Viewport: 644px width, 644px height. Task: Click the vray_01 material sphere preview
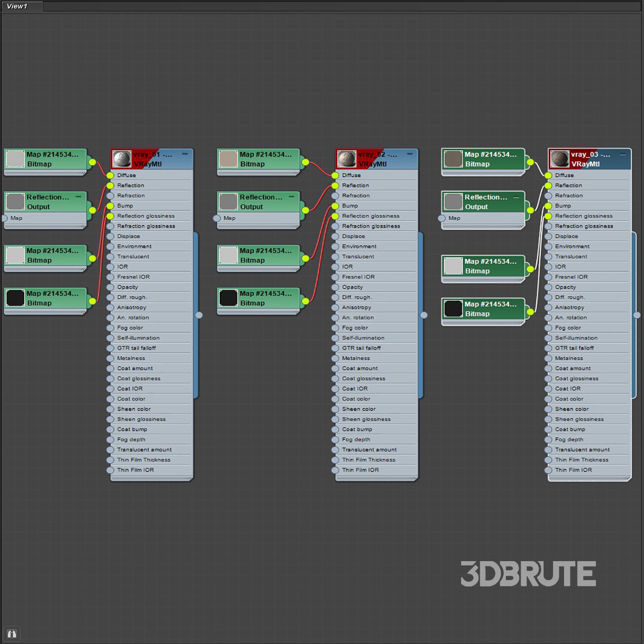click(x=122, y=159)
